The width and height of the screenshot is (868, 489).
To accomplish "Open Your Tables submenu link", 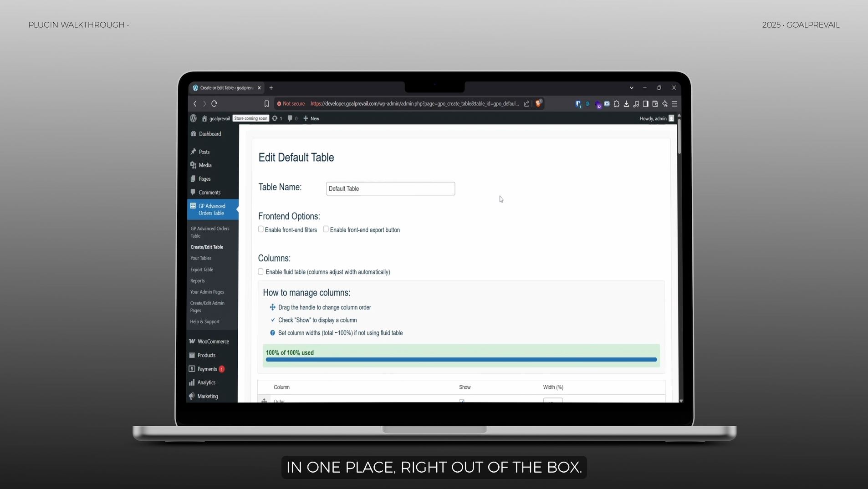I will tap(201, 258).
